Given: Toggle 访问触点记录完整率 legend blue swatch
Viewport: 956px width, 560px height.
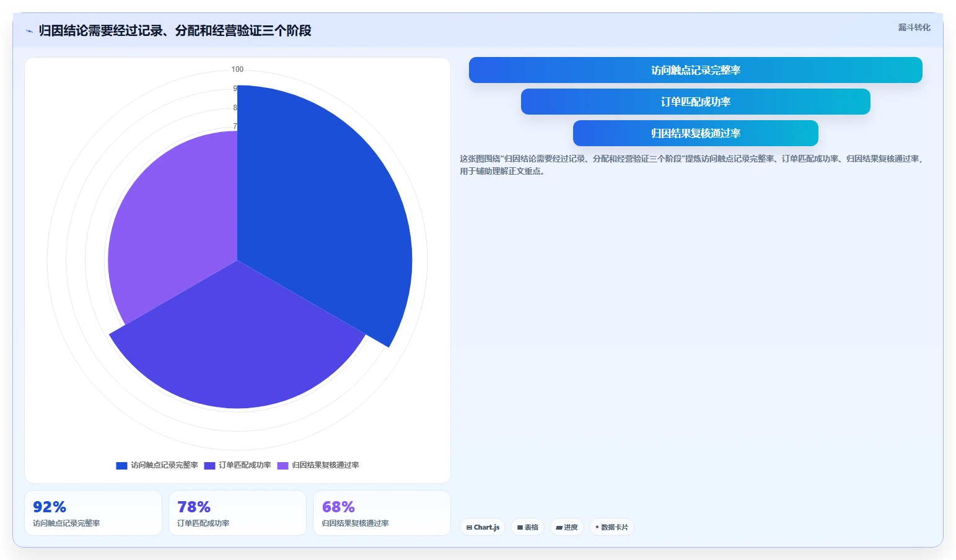Looking at the screenshot, I should (x=121, y=465).
